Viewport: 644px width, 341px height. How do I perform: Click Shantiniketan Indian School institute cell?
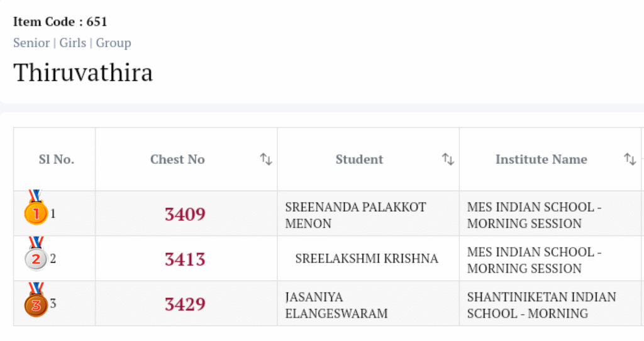[541, 305]
